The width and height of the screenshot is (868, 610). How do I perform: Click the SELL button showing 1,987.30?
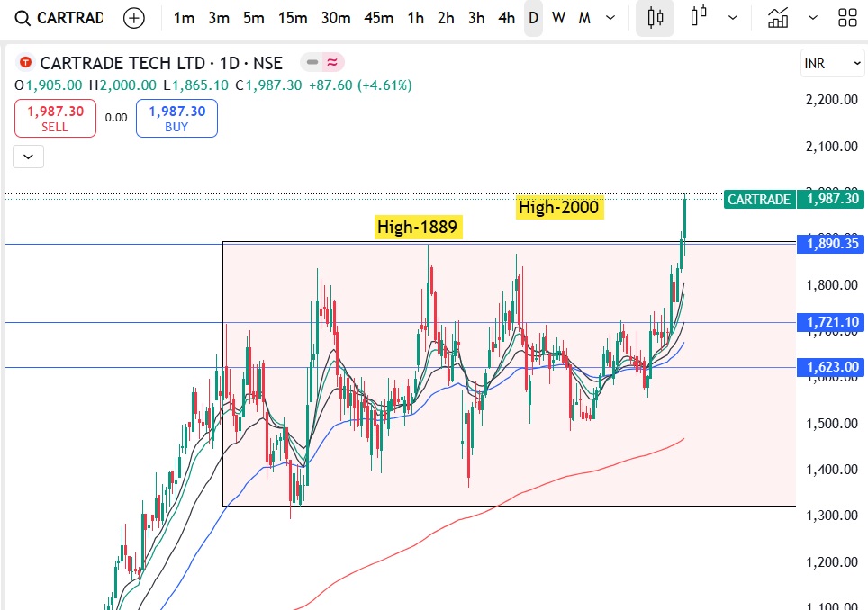(x=55, y=118)
